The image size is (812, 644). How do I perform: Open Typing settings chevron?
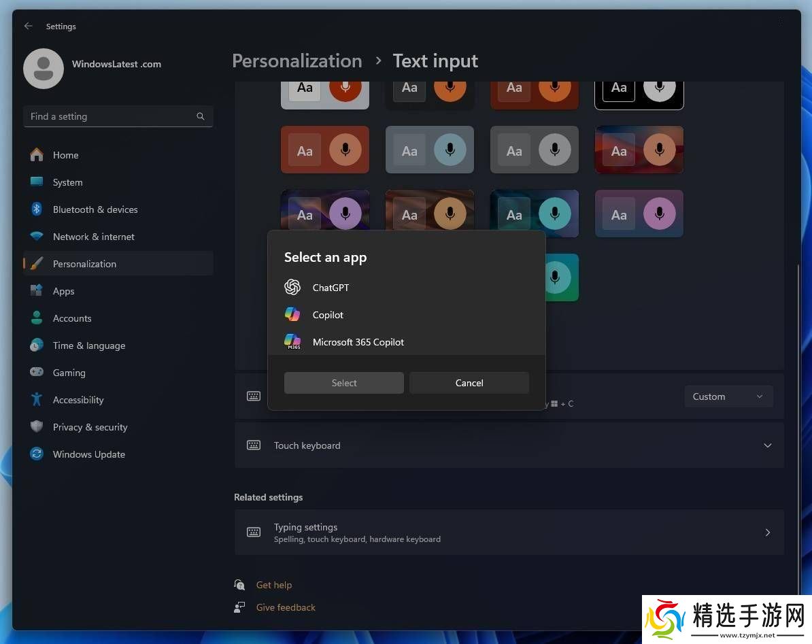click(767, 532)
